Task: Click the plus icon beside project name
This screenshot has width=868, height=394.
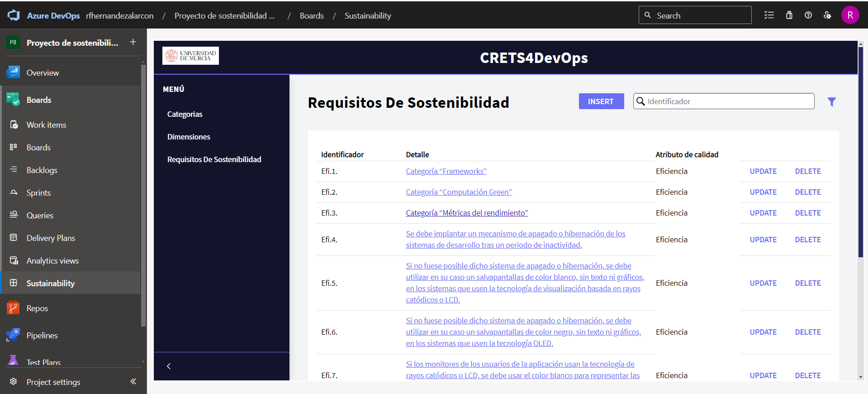Action: click(133, 42)
